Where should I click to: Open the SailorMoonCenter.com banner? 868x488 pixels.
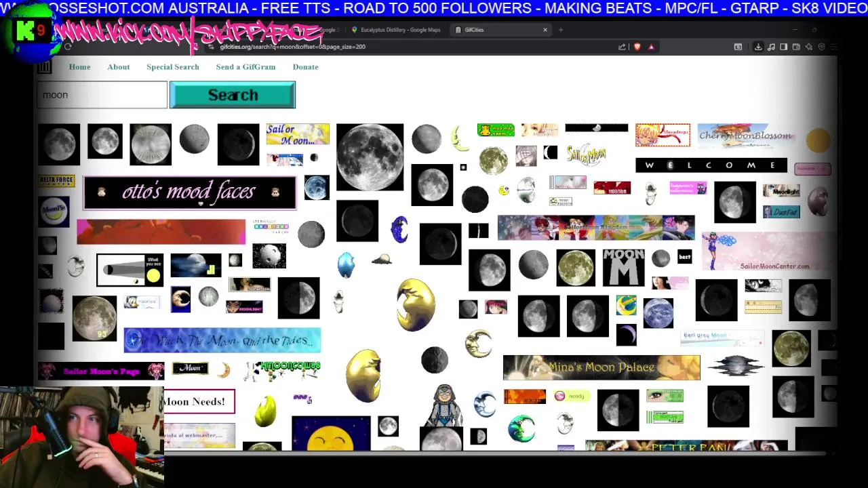coord(769,251)
